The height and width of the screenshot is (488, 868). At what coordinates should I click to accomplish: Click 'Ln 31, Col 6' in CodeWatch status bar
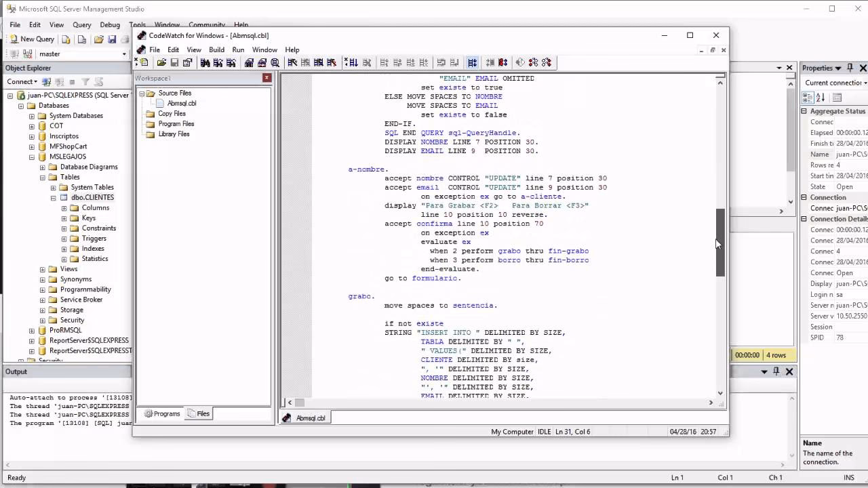click(x=573, y=432)
